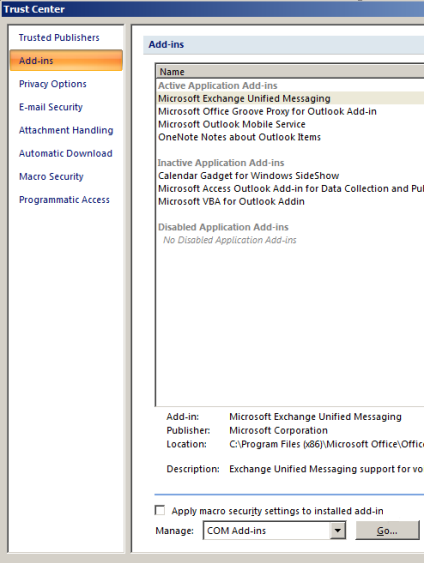Viewport: 424px width, 563px height.
Task: Click the Disabled Application Add-ins group heading
Action: tap(223, 227)
